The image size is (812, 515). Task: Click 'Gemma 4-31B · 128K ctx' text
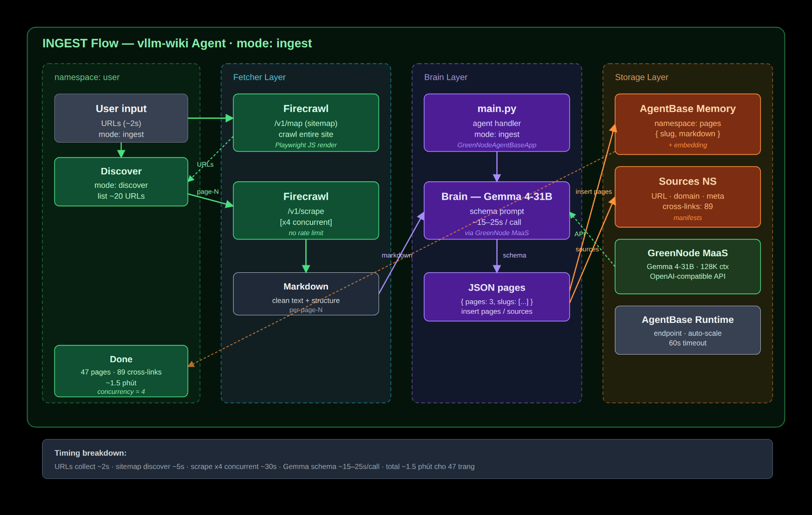688,266
